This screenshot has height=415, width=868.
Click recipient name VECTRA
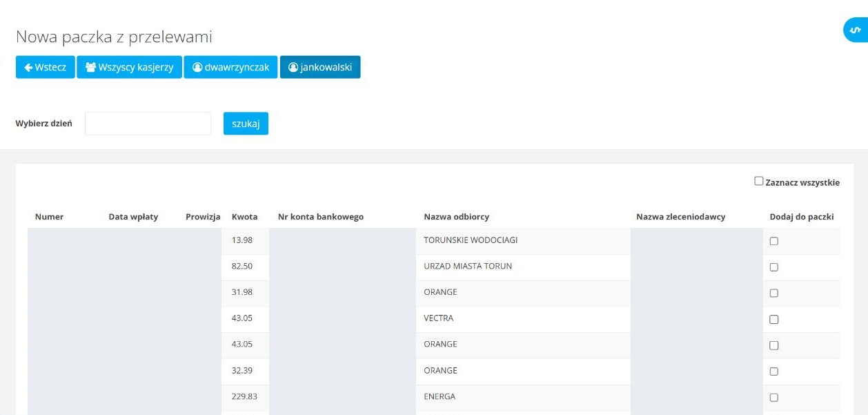coord(439,318)
